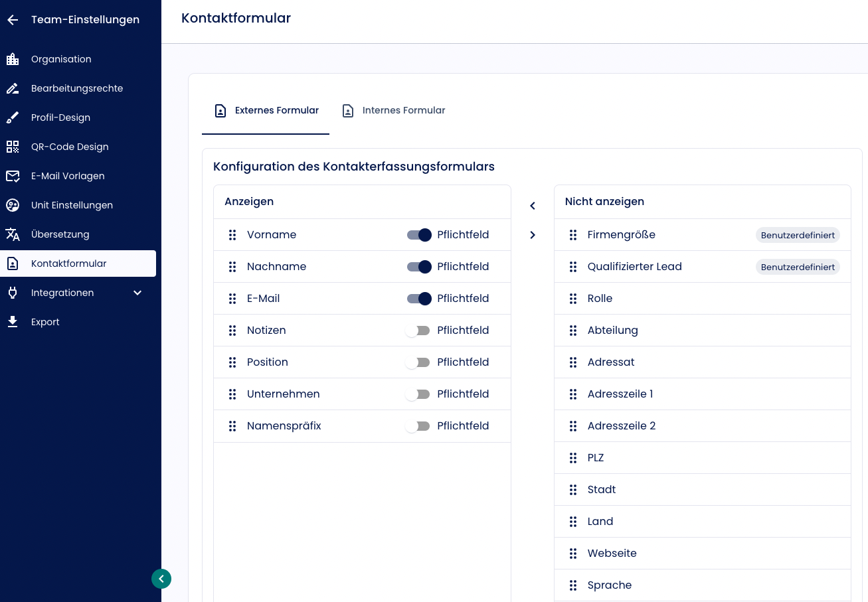868x602 pixels.
Task: Open Unit Einstellungen in the sidebar
Action: coord(78,205)
